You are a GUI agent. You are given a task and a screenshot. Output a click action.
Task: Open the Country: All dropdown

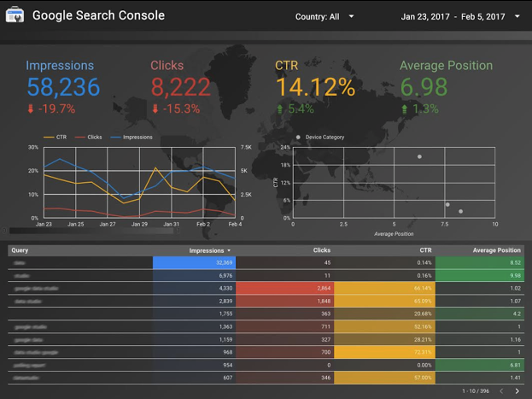pyautogui.click(x=324, y=16)
